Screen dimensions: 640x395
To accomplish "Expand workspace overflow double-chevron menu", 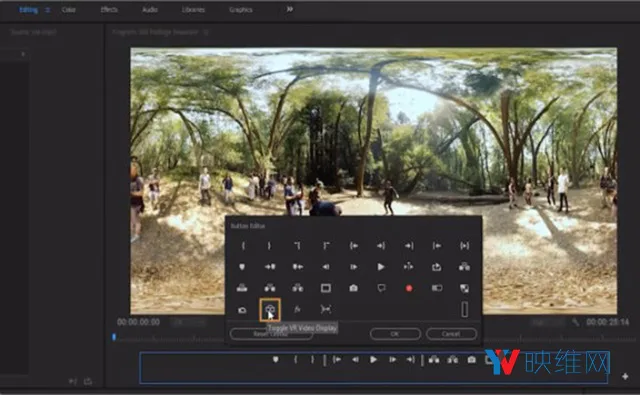I will click(x=289, y=9).
